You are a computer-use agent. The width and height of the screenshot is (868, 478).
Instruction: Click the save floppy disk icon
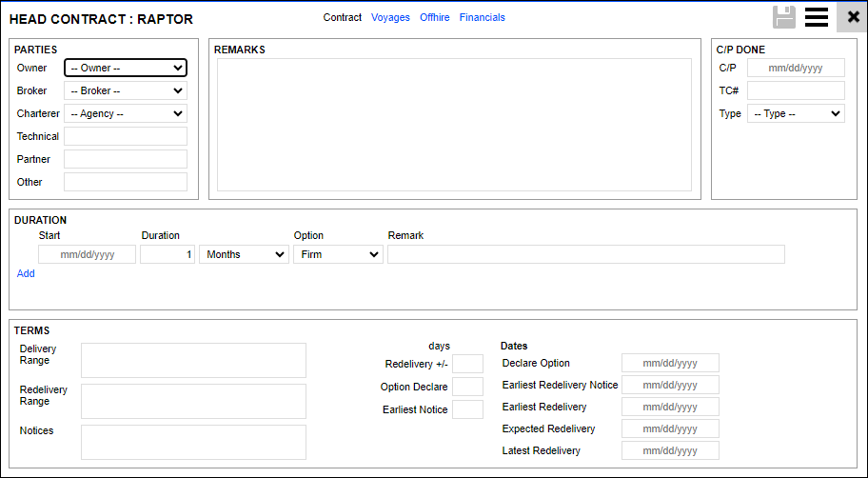click(784, 17)
